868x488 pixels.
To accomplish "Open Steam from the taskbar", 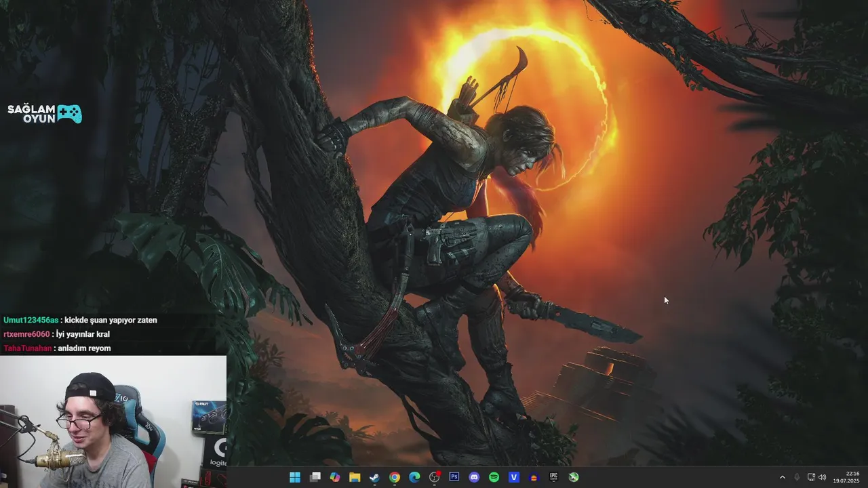I will point(374,477).
